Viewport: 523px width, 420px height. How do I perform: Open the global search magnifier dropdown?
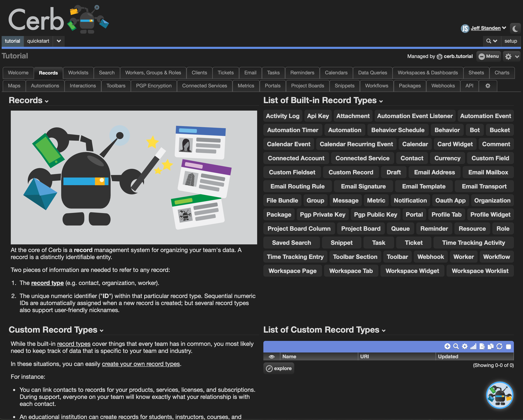point(492,41)
